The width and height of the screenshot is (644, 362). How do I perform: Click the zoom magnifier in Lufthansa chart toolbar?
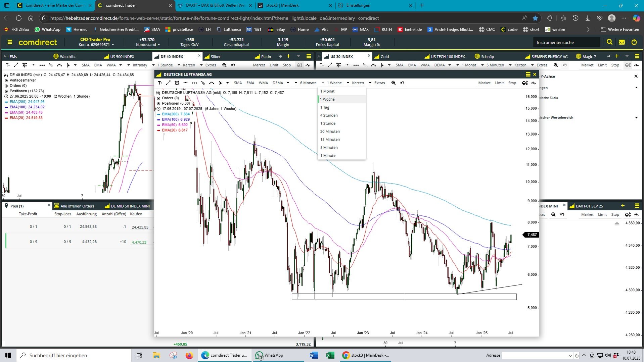pos(393,83)
